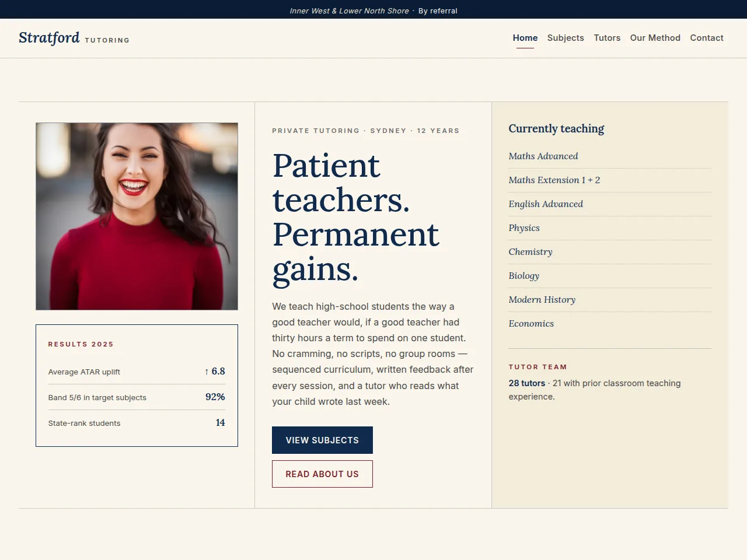Click the Read About Us button
Image resolution: width=747 pixels, height=560 pixels.
click(322, 474)
